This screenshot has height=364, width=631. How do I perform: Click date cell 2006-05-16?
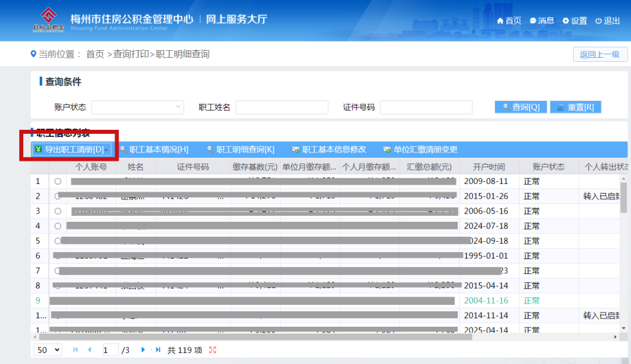(486, 211)
